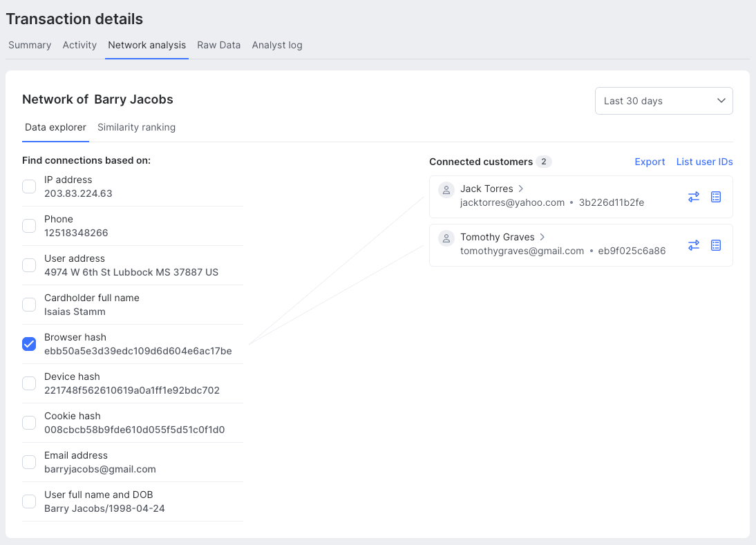Click the list details icon for Tomothy Graves

tap(716, 245)
